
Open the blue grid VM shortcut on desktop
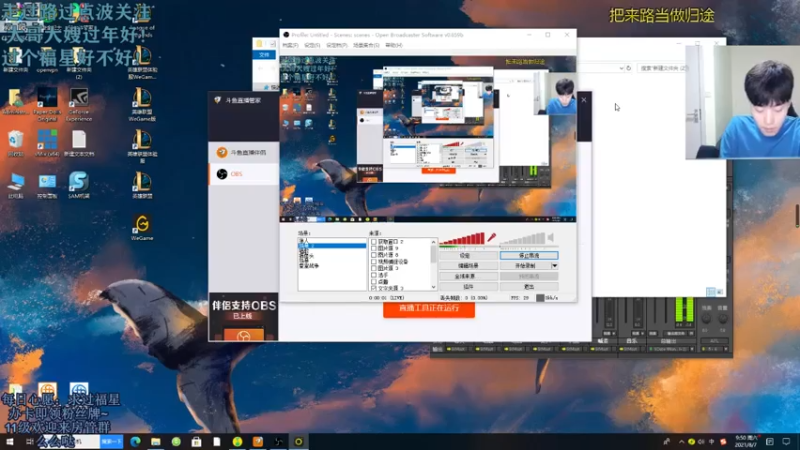(x=47, y=143)
